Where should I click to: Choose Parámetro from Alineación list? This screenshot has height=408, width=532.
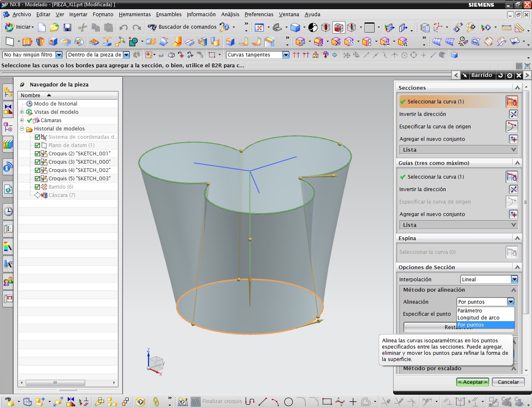(485, 311)
